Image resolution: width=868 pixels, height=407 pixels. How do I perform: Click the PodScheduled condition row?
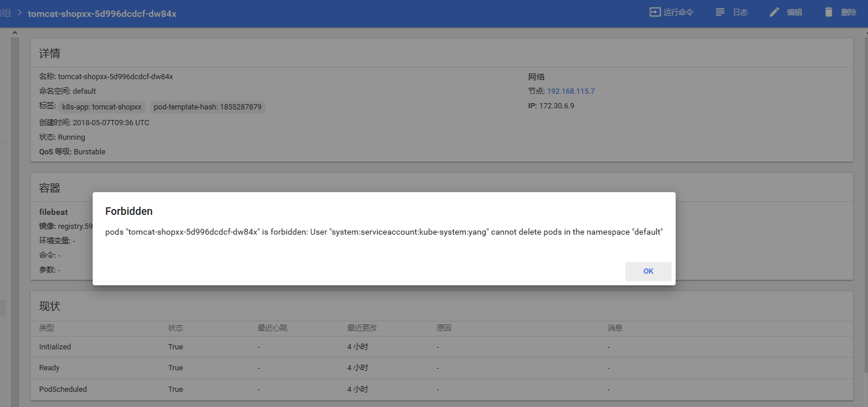tap(442, 389)
